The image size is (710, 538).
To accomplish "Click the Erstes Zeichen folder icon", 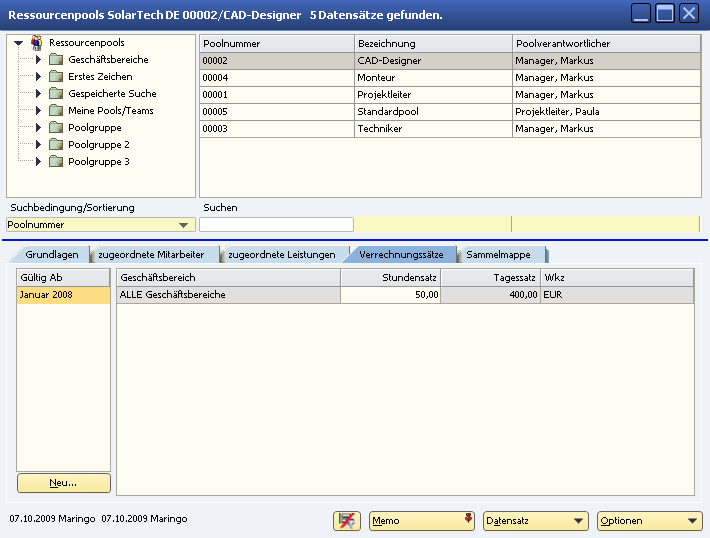I will click(56, 77).
